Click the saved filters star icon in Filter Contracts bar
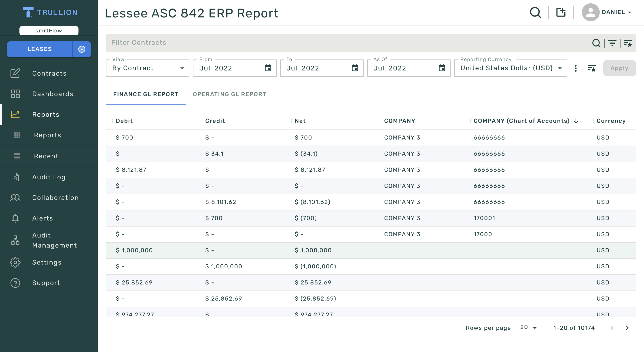 [x=628, y=43]
